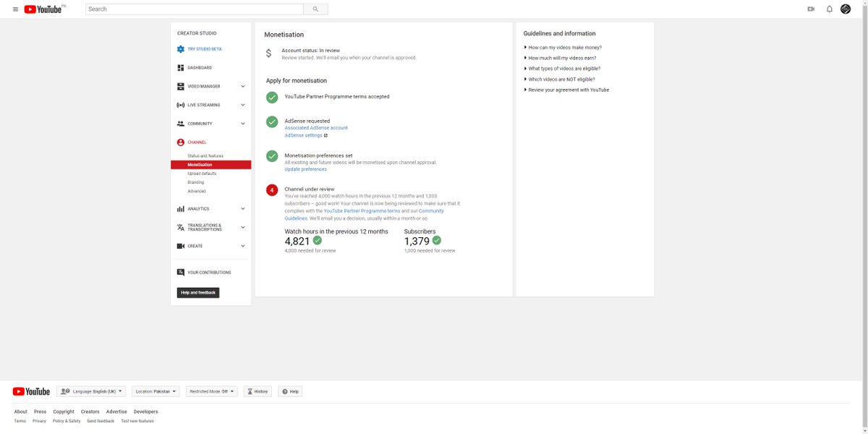The image size is (868, 434).
Task: Expand the Community section chevron
Action: point(242,124)
